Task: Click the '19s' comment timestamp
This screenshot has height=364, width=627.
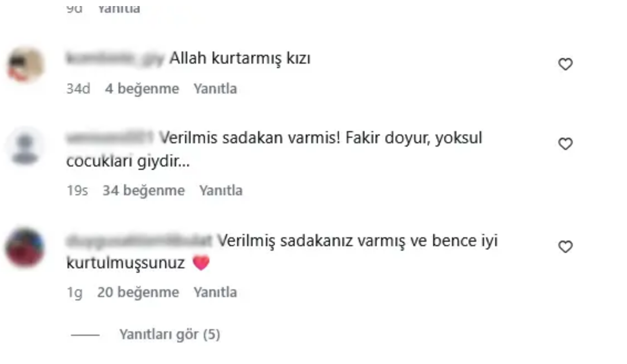Action: (x=77, y=191)
